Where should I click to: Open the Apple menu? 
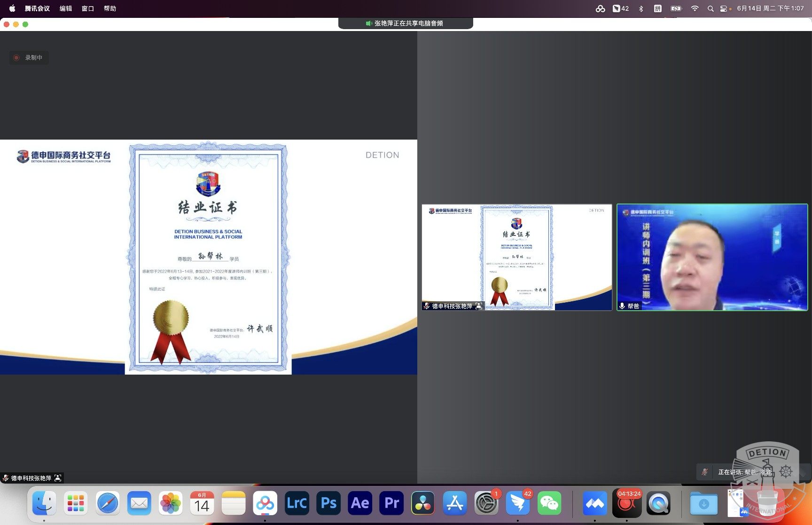[x=12, y=8]
